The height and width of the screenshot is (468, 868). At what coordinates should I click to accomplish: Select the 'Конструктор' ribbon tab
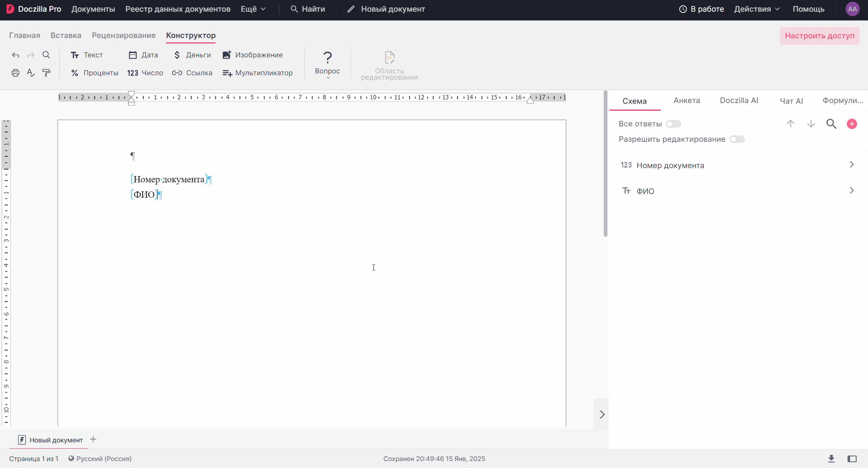pyautogui.click(x=191, y=35)
